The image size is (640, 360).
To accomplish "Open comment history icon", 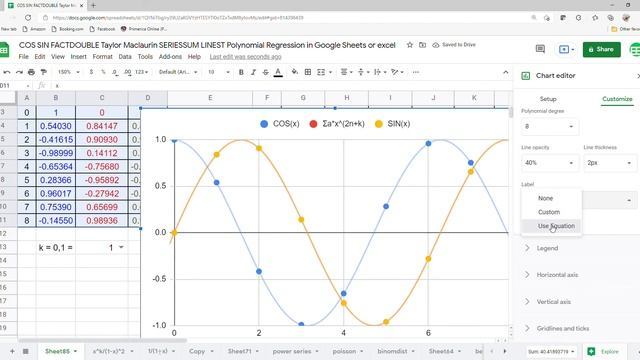I will [x=540, y=49].
